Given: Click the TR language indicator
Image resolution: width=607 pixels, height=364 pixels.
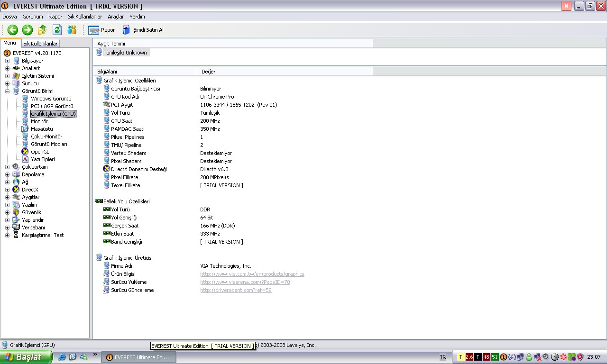Looking at the screenshot, I should click(x=443, y=357).
